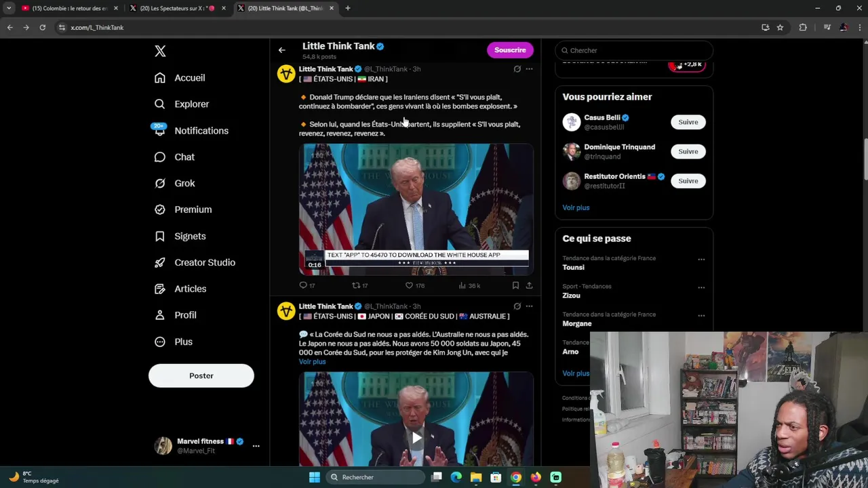This screenshot has height=488, width=868.
Task: Click the Chercher search field
Action: [x=634, y=50]
